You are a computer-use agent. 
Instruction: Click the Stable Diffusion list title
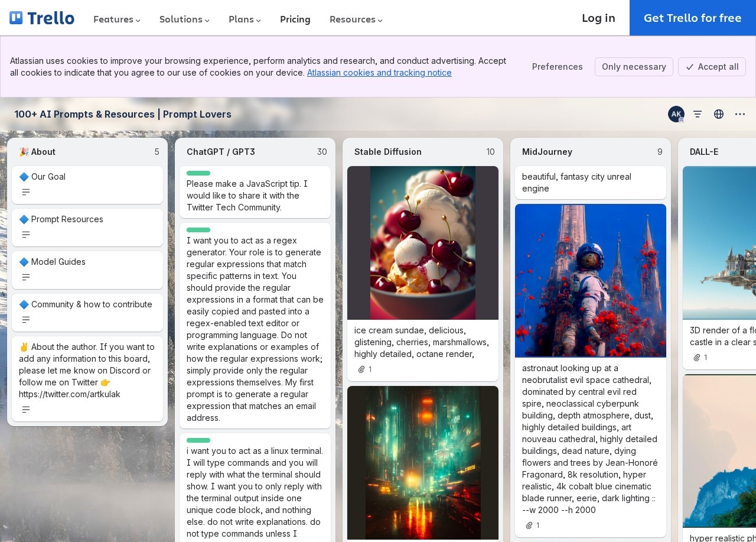click(388, 152)
